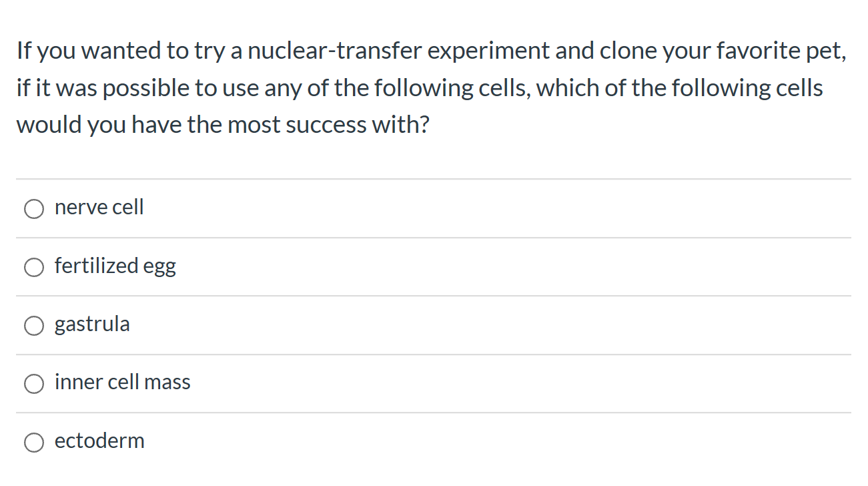The width and height of the screenshot is (868, 486).
Task: Click the fertilized egg answer label
Action: tap(115, 266)
